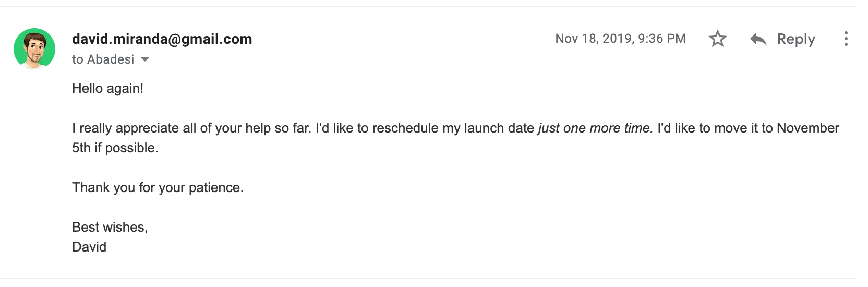Click "Thank you for your patience." line
The image size is (868, 287).
(x=158, y=187)
